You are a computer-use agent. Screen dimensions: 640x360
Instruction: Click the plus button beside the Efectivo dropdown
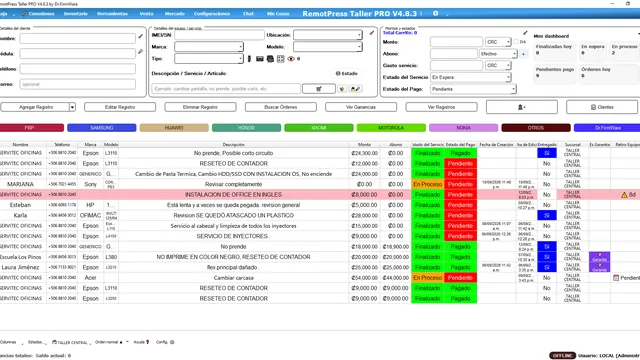pos(523,54)
